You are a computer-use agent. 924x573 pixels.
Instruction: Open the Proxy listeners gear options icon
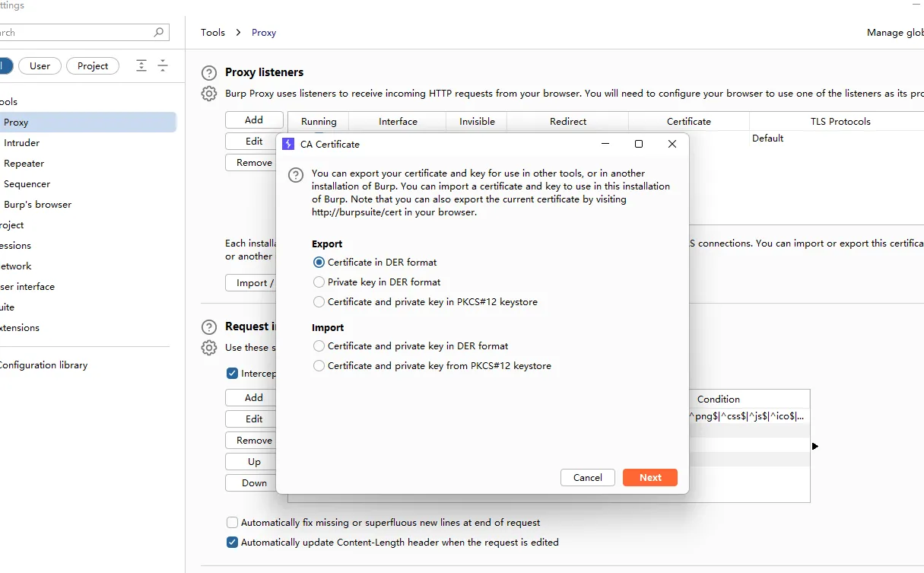pos(208,94)
